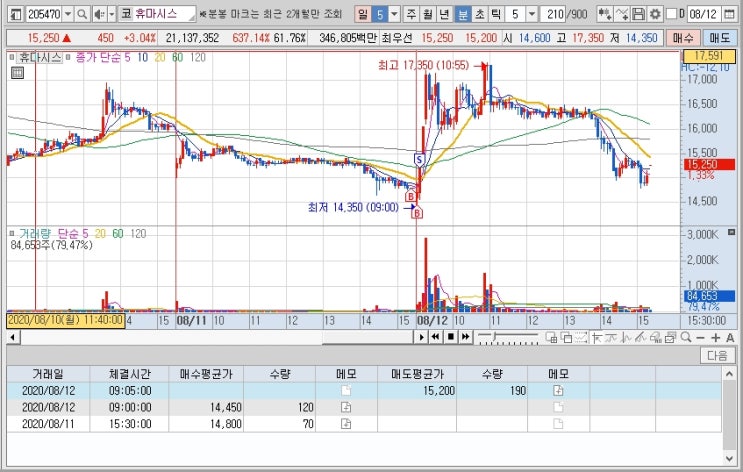Expand the 휴마시스 stock name field corner
The image size is (743, 472).
click(192, 18)
